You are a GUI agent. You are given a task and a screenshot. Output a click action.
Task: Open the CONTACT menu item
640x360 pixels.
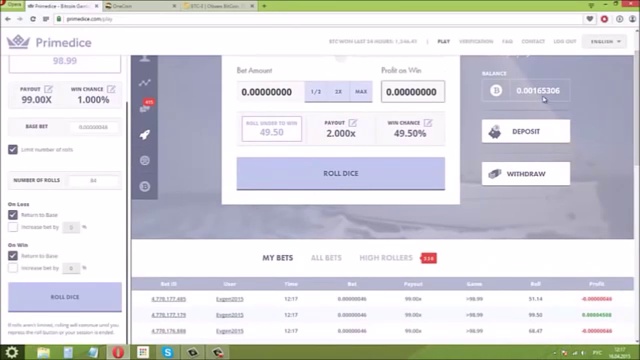coord(533,42)
